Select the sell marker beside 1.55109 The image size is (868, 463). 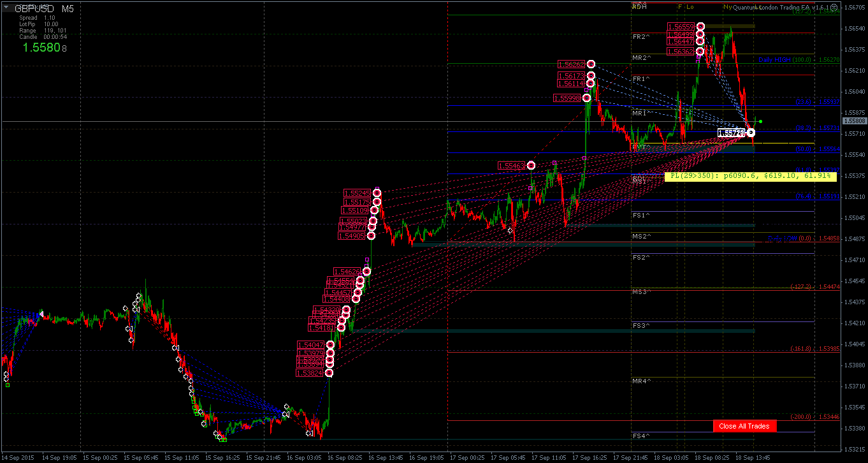click(x=374, y=210)
